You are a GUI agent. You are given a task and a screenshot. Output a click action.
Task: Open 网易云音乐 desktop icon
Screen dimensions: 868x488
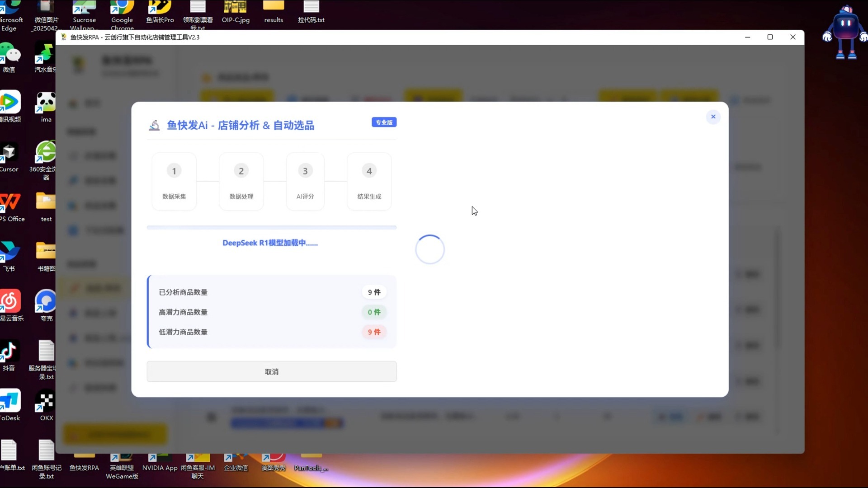[11, 305]
